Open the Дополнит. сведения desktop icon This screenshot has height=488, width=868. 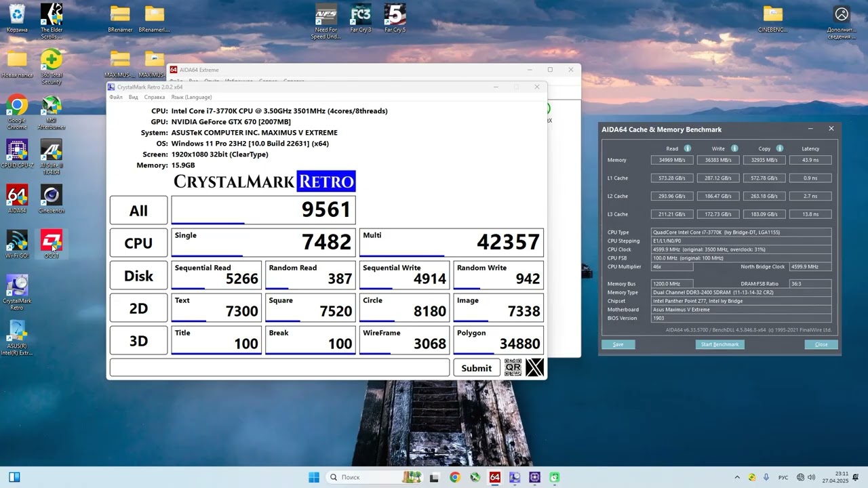842,21
